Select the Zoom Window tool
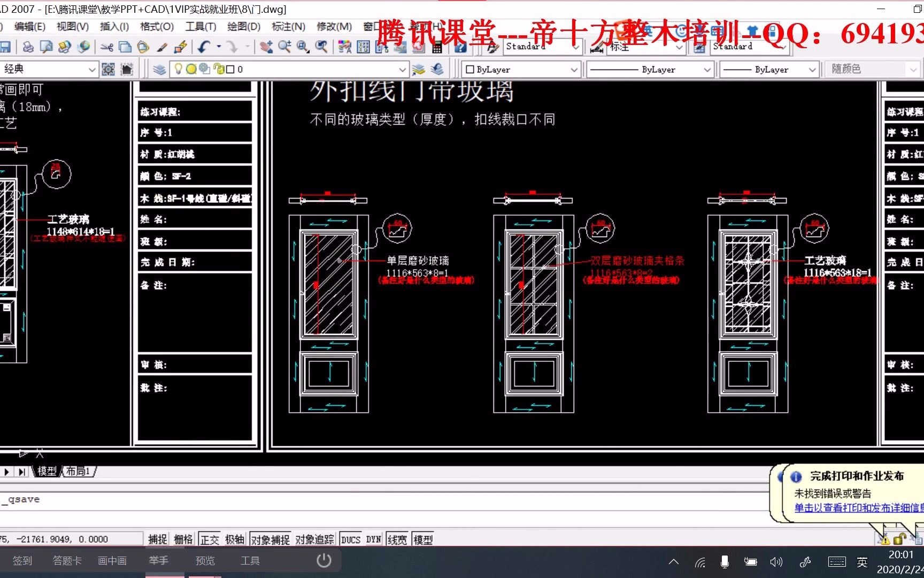 tap(303, 47)
